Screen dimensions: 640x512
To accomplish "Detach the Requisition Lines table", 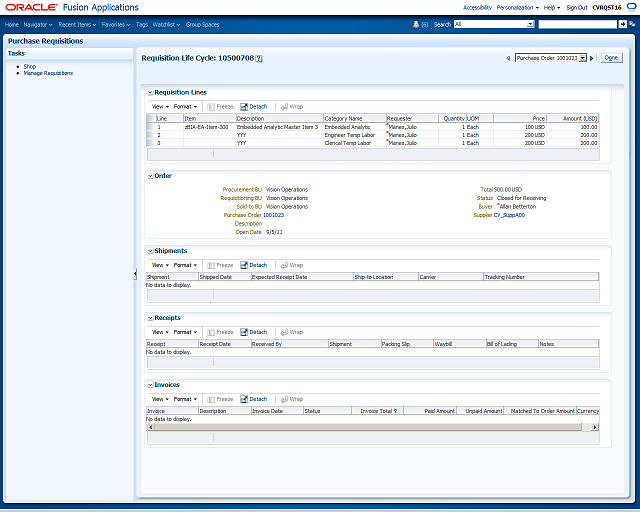I will click(x=253, y=107).
